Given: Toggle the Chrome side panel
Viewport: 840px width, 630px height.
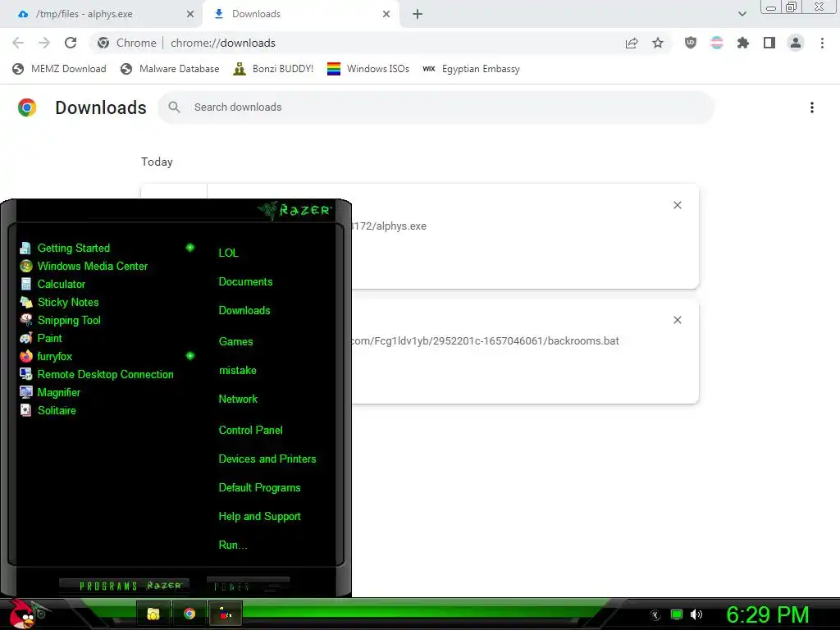Looking at the screenshot, I should point(769,43).
